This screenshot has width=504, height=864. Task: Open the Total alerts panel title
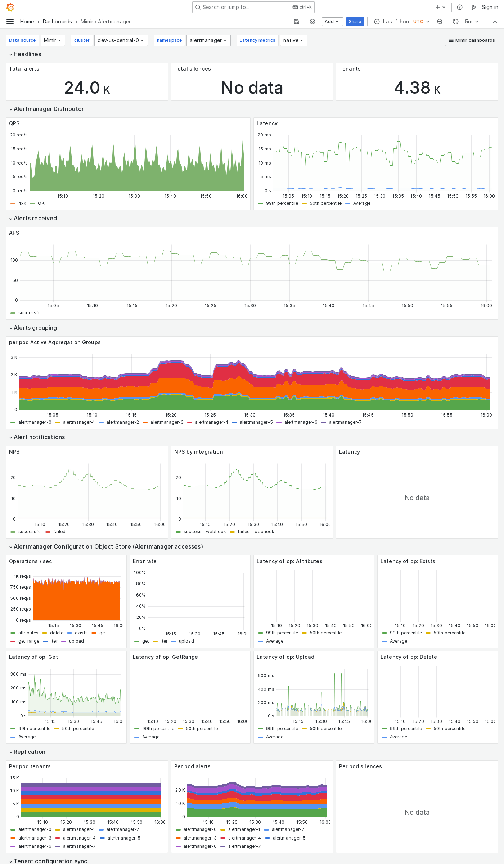pyautogui.click(x=24, y=69)
